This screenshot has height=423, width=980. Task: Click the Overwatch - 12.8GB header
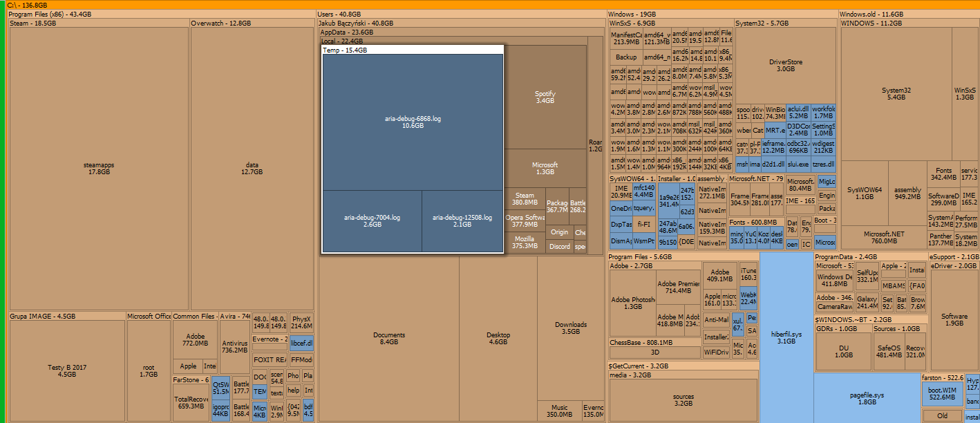(252, 23)
